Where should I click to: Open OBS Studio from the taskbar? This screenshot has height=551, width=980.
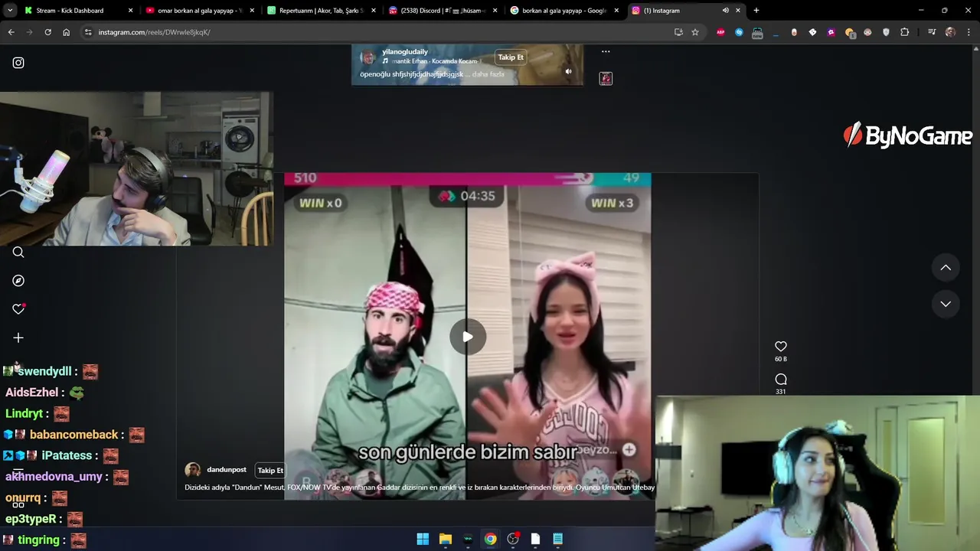(x=513, y=539)
